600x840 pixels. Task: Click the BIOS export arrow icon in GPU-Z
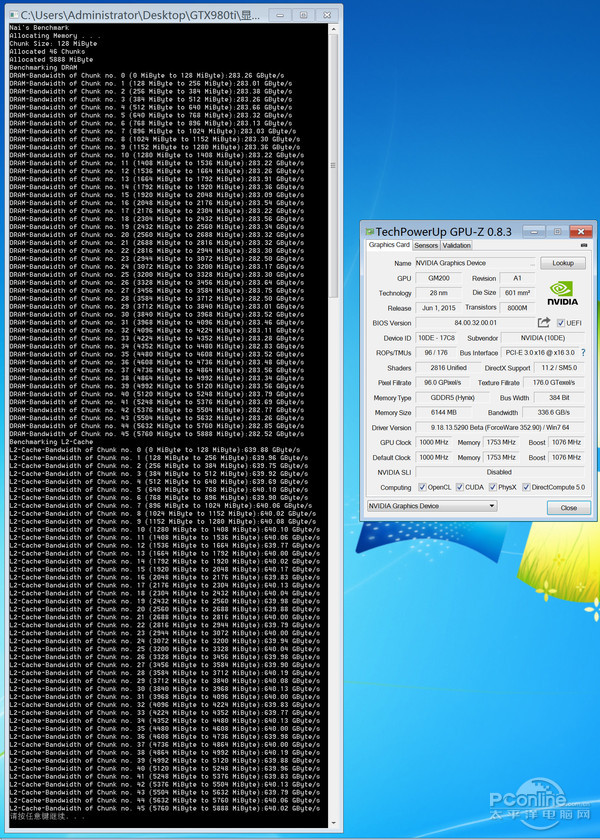(544, 322)
